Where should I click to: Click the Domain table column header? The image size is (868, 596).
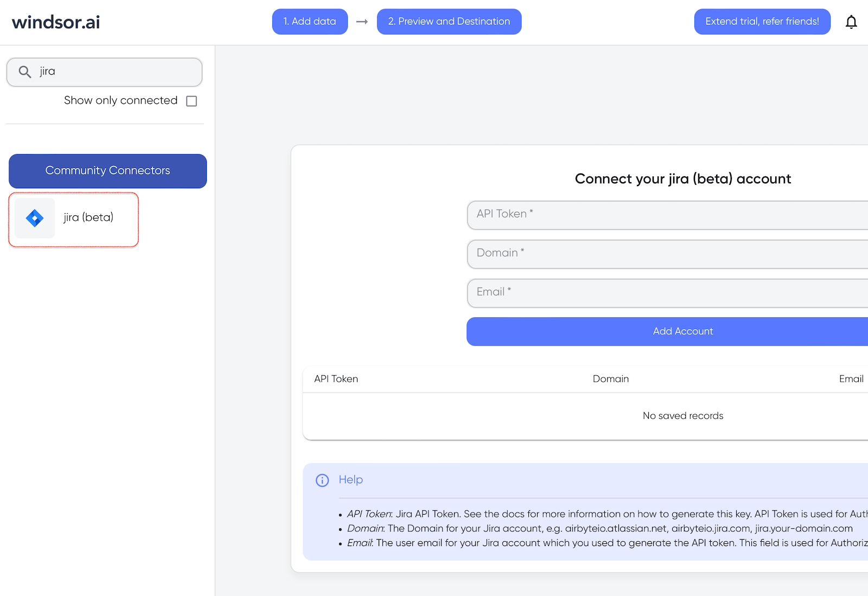[610, 379]
